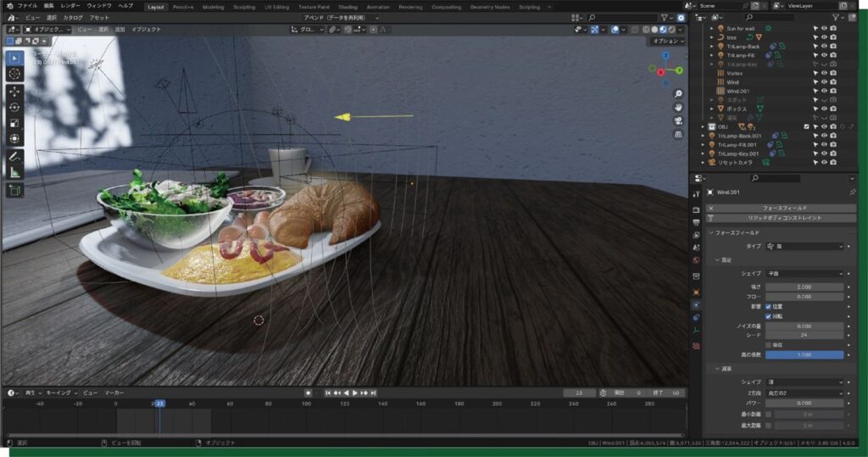Click the viewport zoom magnifier icon
Image resolution: width=868 pixels, height=457 pixels.
tap(678, 93)
